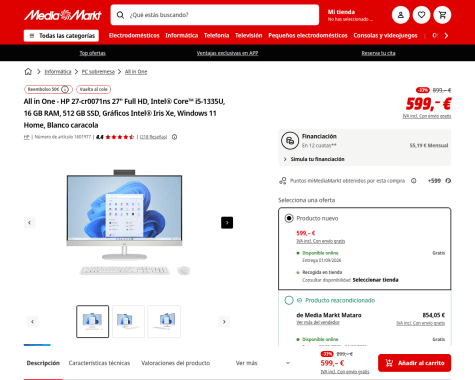This screenshot has height=380, width=475.
Task: Advance the category navigation bar arrow
Action: (446, 36)
